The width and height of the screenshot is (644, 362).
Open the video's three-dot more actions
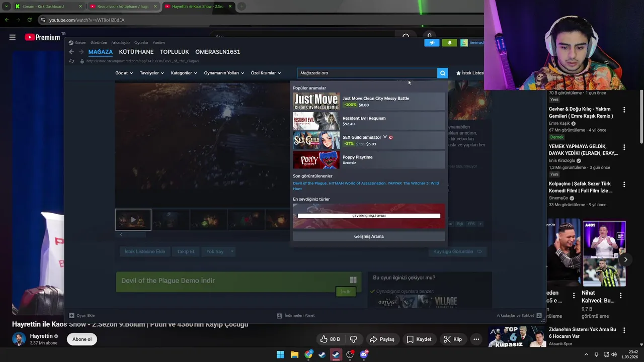476,339
